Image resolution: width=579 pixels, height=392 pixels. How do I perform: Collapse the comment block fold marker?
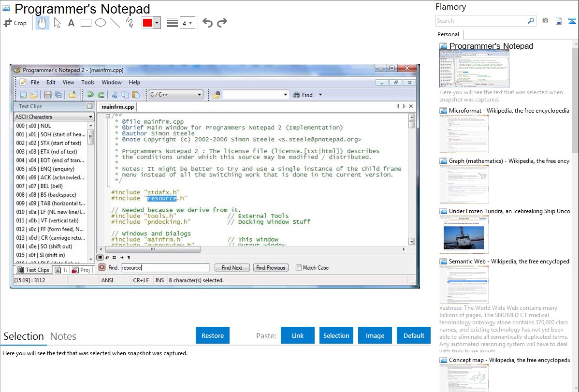(107, 116)
